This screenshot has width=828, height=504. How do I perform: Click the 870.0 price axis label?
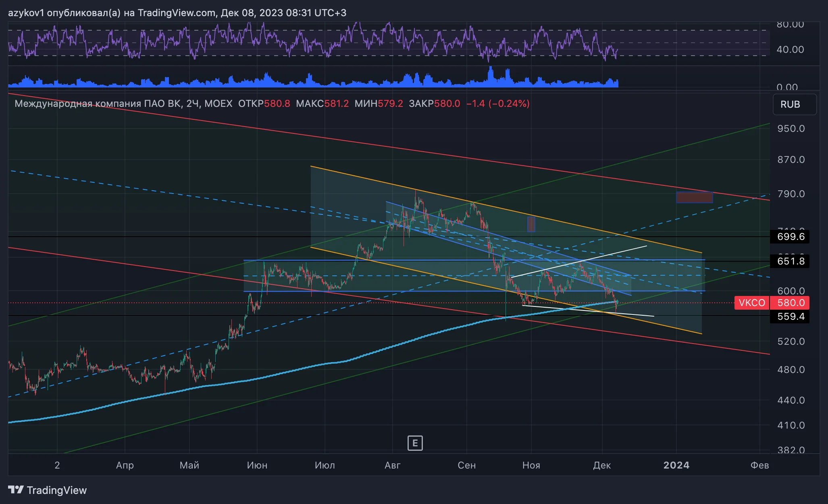[791, 160]
